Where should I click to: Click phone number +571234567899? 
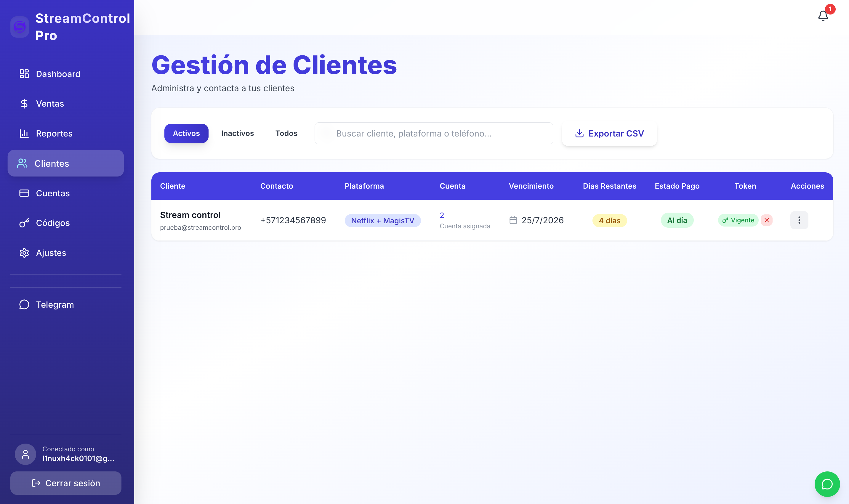click(x=293, y=220)
